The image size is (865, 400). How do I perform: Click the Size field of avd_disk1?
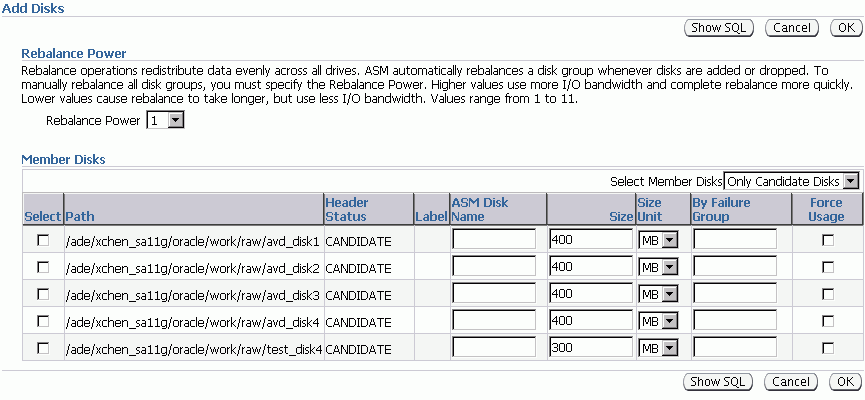[x=591, y=239]
